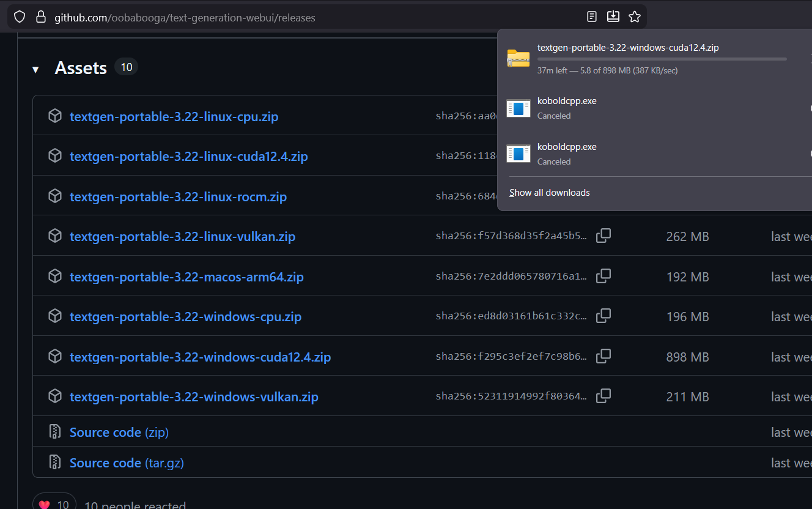Screen dimensions: 812x509
Task: Click '10 people reacted' text
Action: click(x=135, y=505)
